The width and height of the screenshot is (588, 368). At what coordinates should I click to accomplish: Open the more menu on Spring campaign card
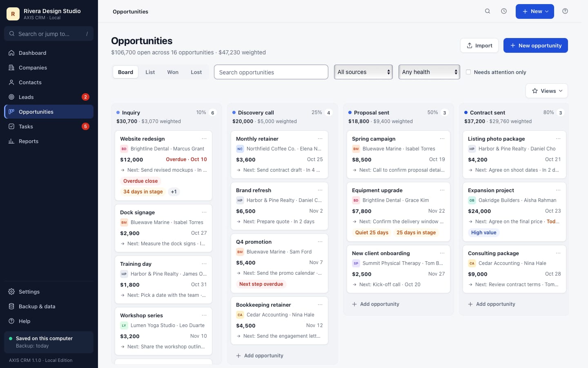click(442, 139)
